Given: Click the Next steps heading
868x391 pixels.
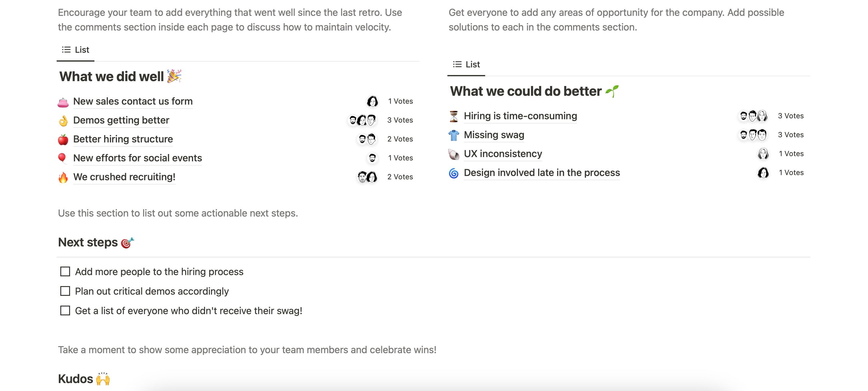Looking at the screenshot, I should 88,242.
